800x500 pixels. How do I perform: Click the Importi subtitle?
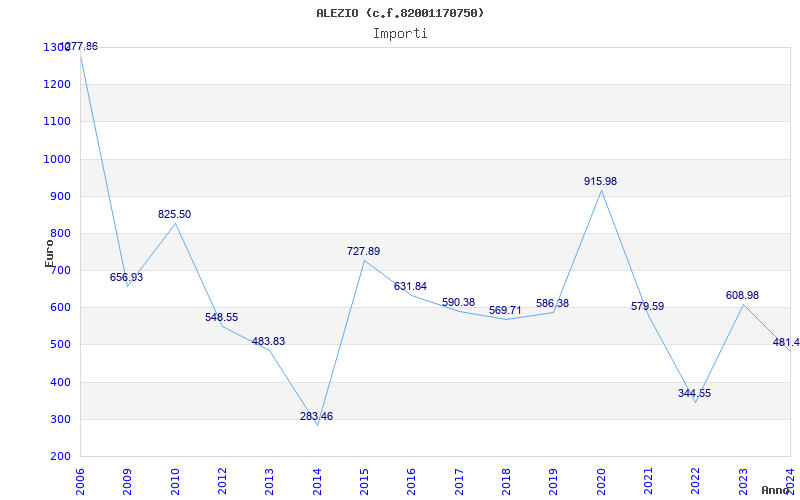tap(400, 33)
